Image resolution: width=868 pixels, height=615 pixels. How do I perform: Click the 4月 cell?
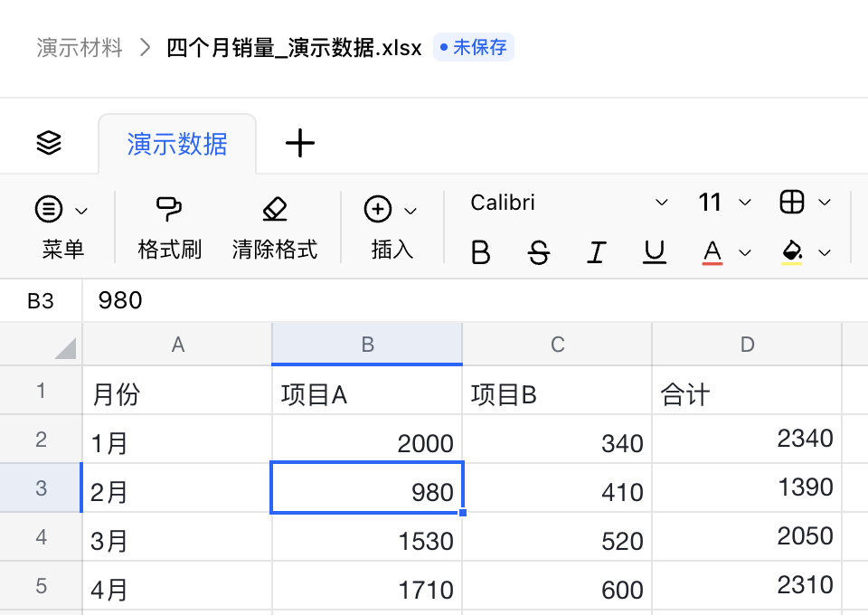click(177, 585)
